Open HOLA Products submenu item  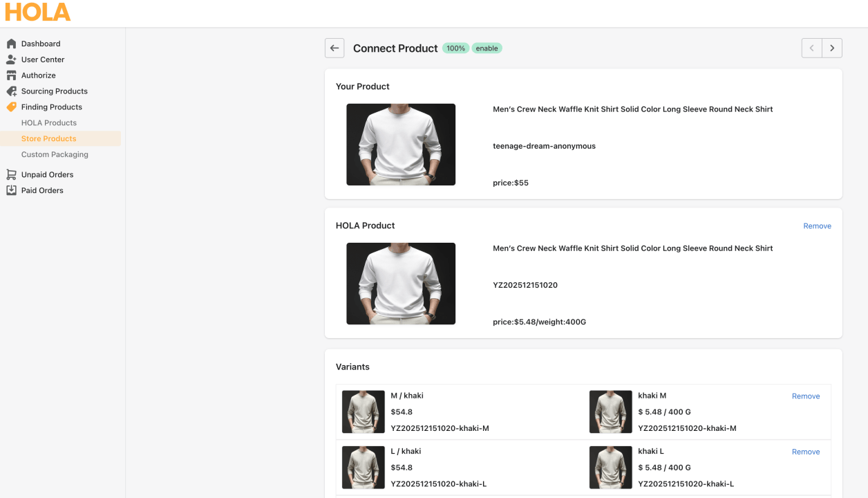49,123
